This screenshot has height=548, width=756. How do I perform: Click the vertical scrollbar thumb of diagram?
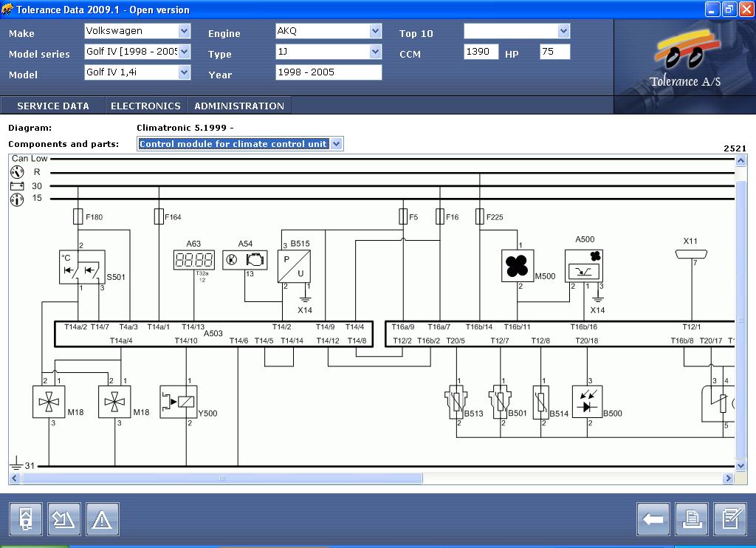click(x=741, y=319)
